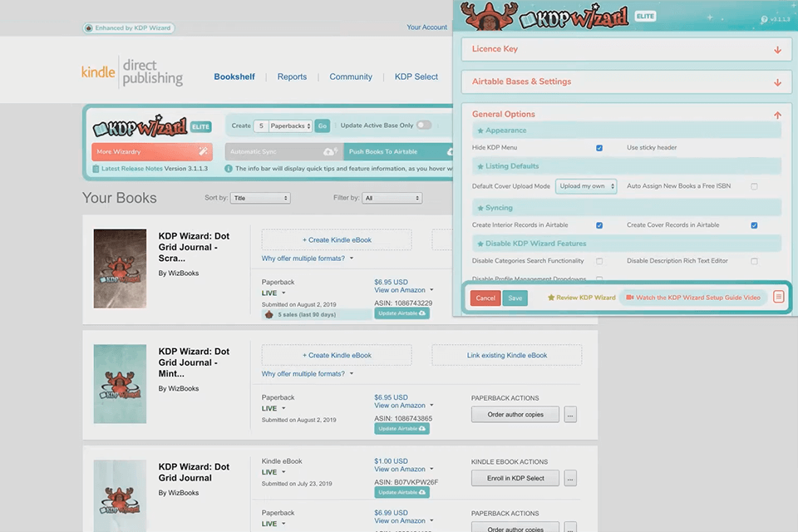Click Push Books To Airtable

[x=398, y=151]
